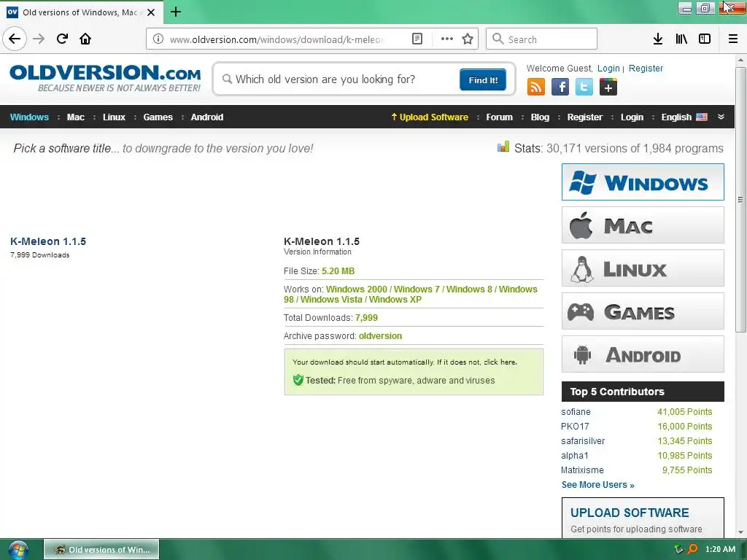Open the Windows Start orb

pyautogui.click(x=18, y=550)
